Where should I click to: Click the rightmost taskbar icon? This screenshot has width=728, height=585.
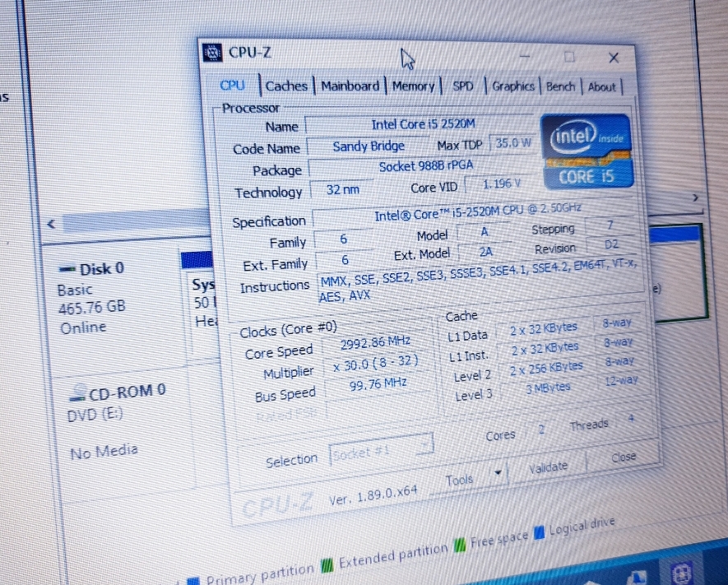click(684, 572)
